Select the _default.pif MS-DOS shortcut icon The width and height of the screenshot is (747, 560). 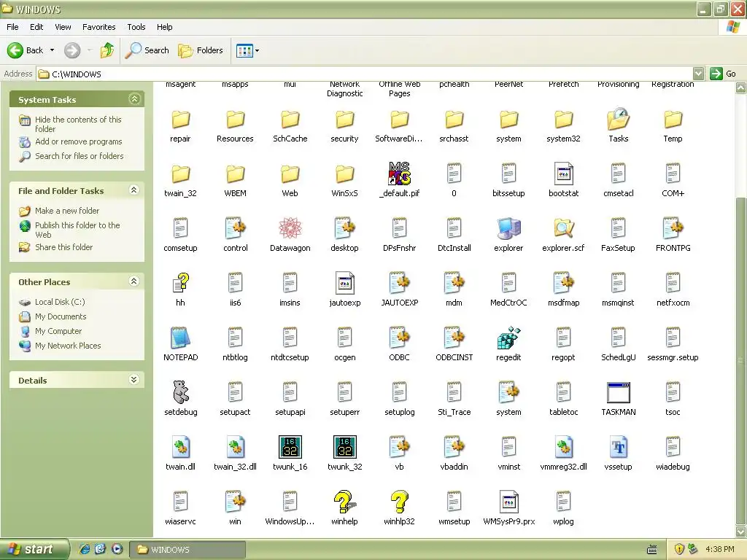tap(399, 174)
